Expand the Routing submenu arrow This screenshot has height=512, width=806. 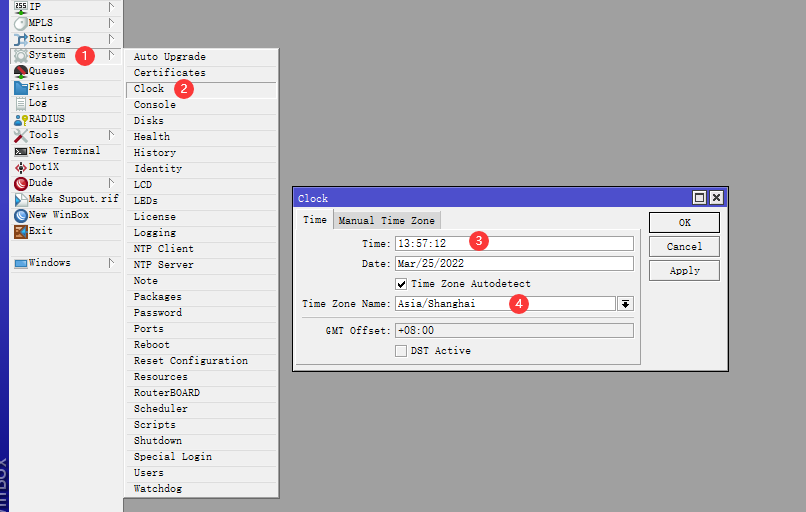click(x=111, y=39)
